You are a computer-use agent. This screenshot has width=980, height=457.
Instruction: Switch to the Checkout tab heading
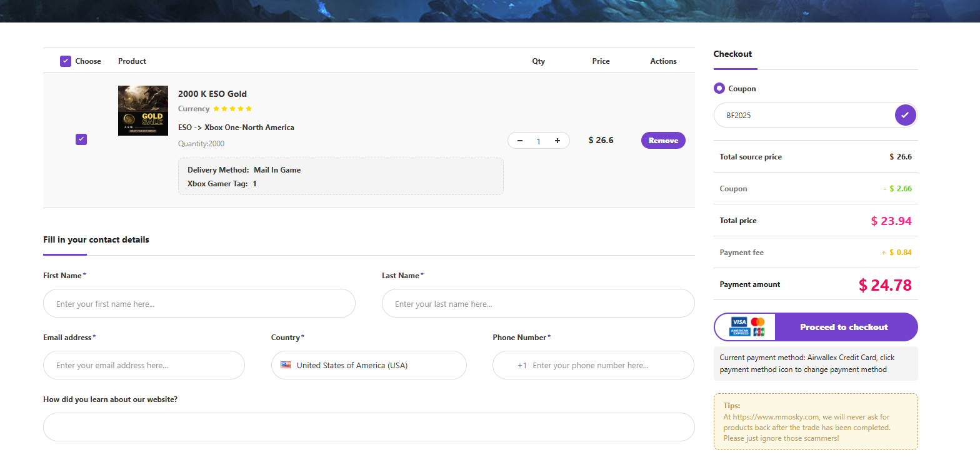tap(732, 54)
